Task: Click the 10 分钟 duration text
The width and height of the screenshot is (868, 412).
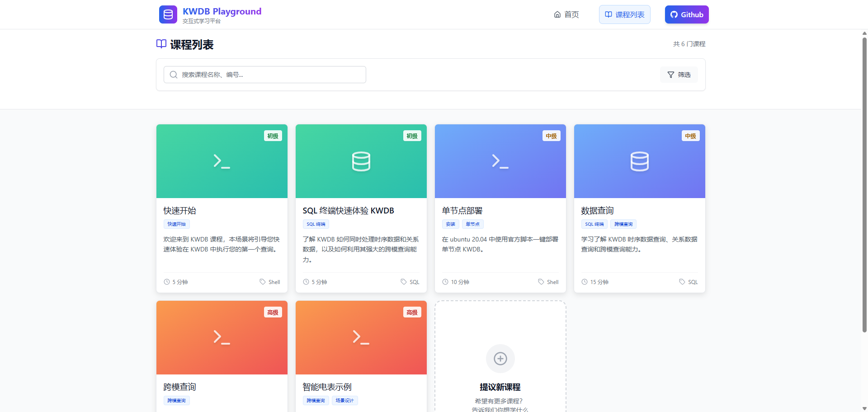Action: pos(460,282)
